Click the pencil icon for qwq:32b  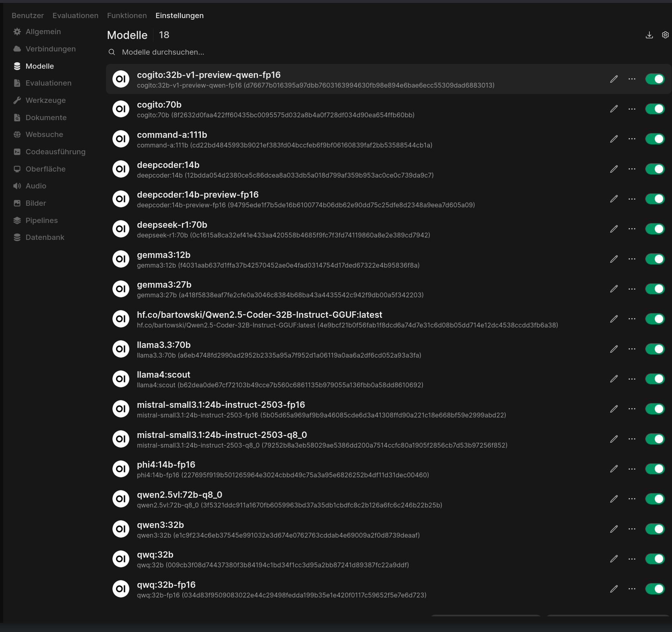point(614,559)
